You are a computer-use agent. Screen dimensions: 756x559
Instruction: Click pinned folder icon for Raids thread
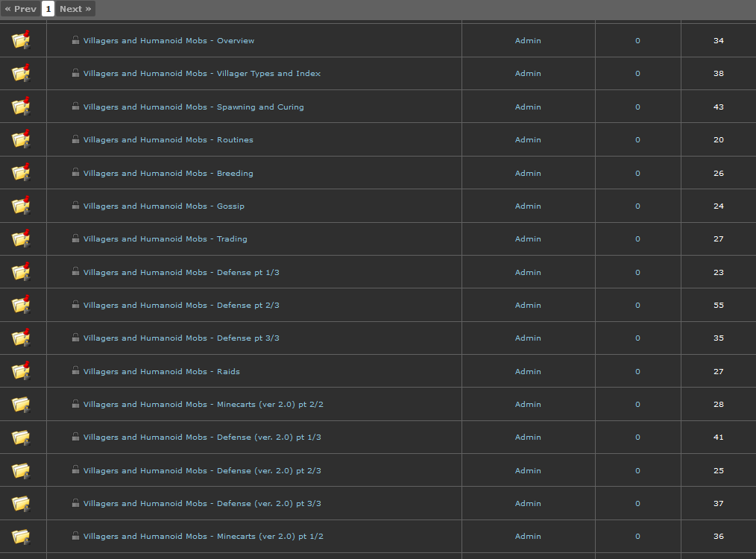(x=21, y=370)
